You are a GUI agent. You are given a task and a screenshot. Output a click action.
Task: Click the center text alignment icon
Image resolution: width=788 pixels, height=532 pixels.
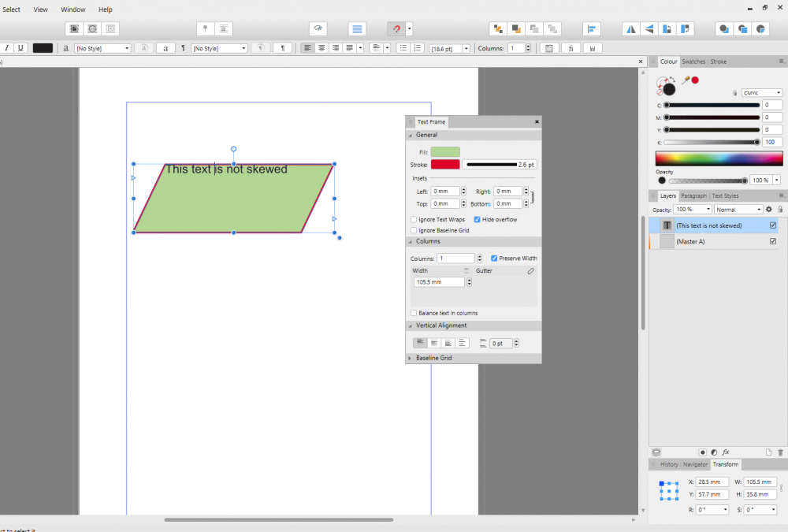point(321,48)
